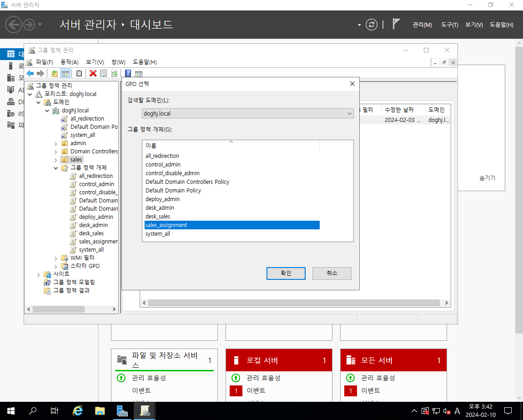Show hidden tray icons chevron
The image size is (523, 420).
click(x=414, y=411)
